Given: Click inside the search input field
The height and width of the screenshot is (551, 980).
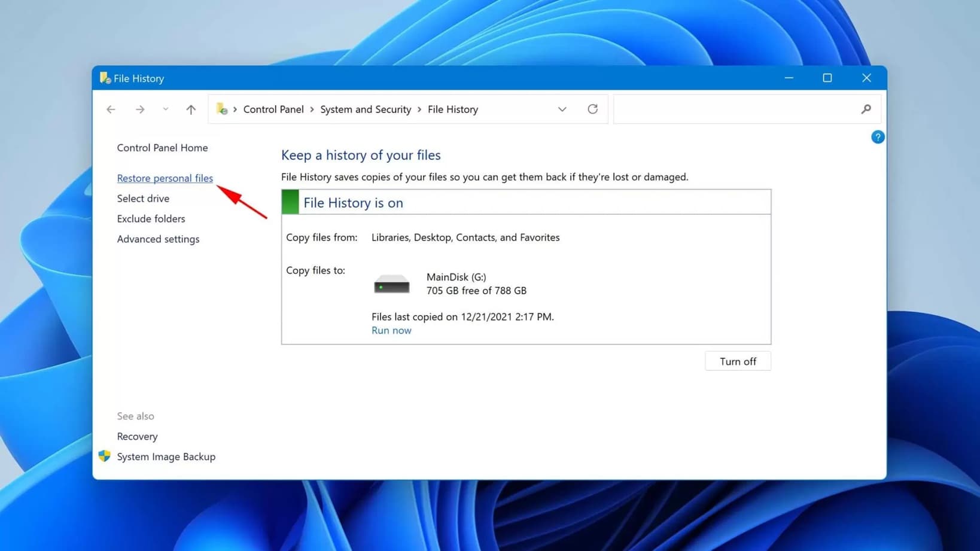Looking at the screenshot, I should pyautogui.click(x=718, y=109).
